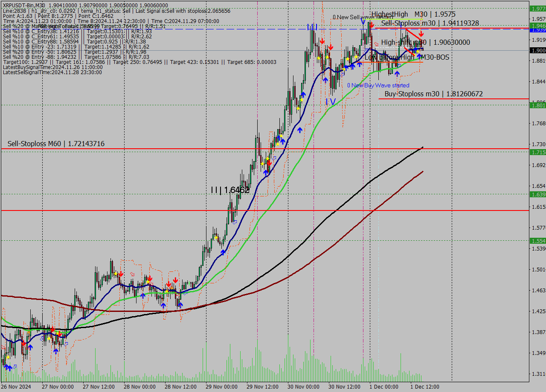Screen dimensions: 546x392
Task: Select the 'Target100: 1.2937' targets line
Action: pyautogui.click(x=139, y=62)
